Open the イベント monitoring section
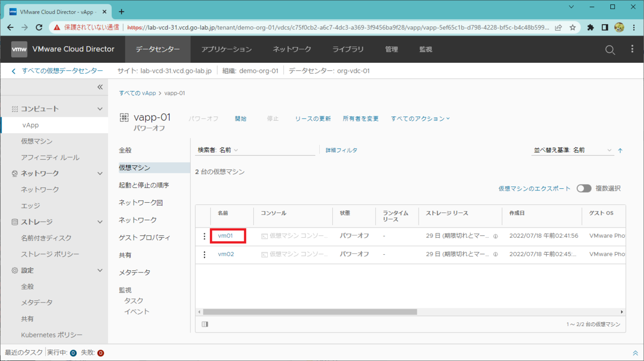The image size is (644, 361). point(137,312)
